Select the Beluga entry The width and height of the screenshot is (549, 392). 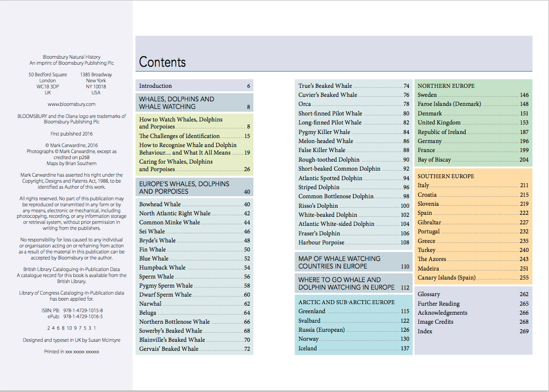tap(194, 313)
